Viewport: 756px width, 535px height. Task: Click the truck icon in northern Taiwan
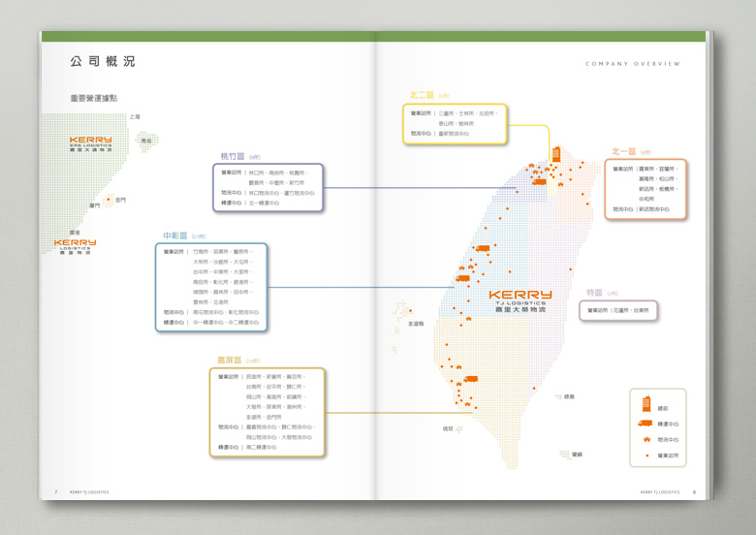[539, 181]
